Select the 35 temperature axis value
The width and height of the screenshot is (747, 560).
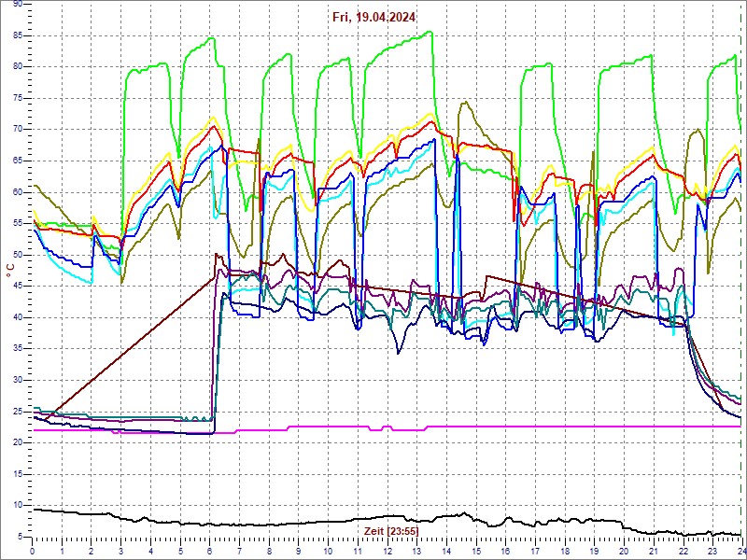(x=19, y=349)
